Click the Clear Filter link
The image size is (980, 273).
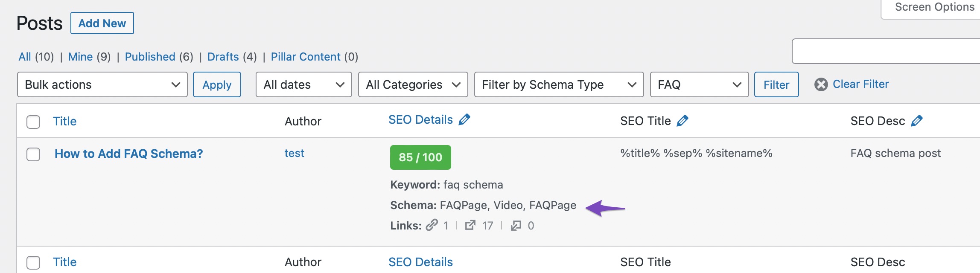(860, 84)
